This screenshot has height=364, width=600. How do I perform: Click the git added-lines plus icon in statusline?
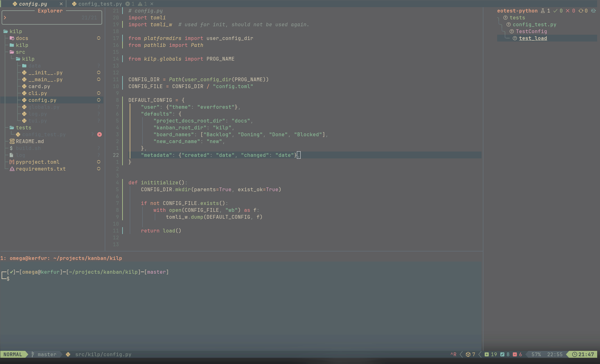(x=487, y=354)
